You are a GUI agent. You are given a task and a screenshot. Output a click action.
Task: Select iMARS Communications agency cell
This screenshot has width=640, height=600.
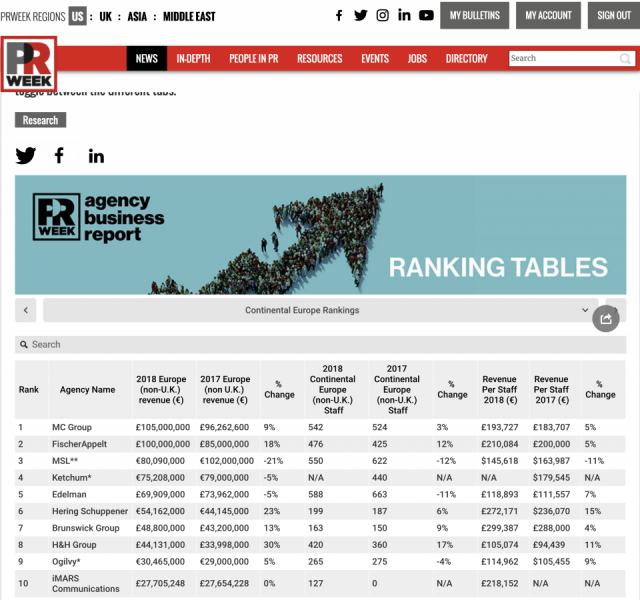86,583
